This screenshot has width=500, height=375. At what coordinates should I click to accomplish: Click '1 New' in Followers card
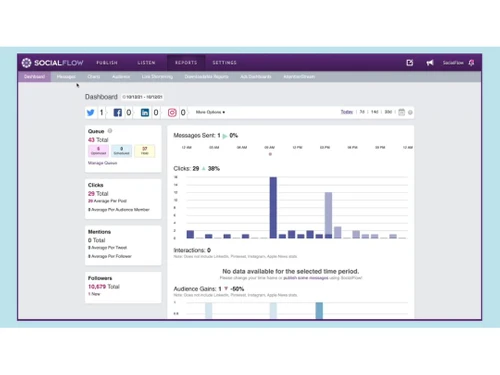point(94,294)
